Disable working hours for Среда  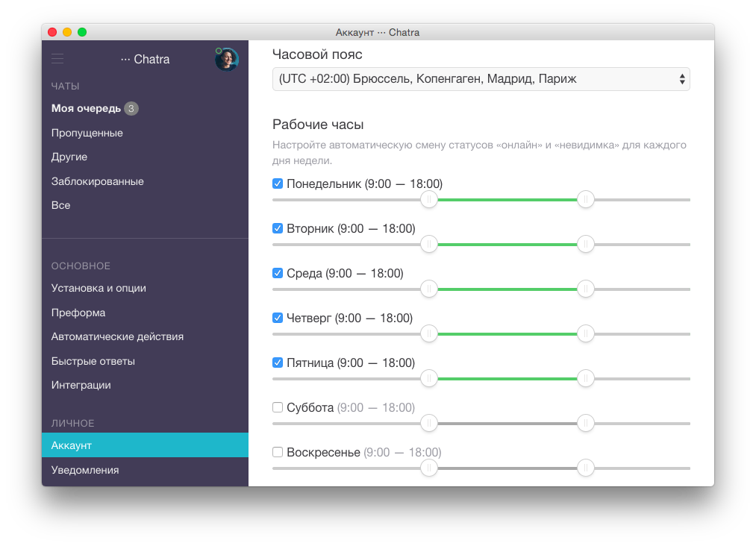coord(278,273)
